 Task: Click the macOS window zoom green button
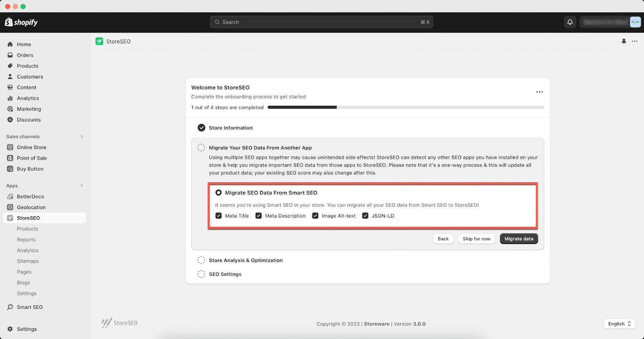pyautogui.click(x=23, y=6)
